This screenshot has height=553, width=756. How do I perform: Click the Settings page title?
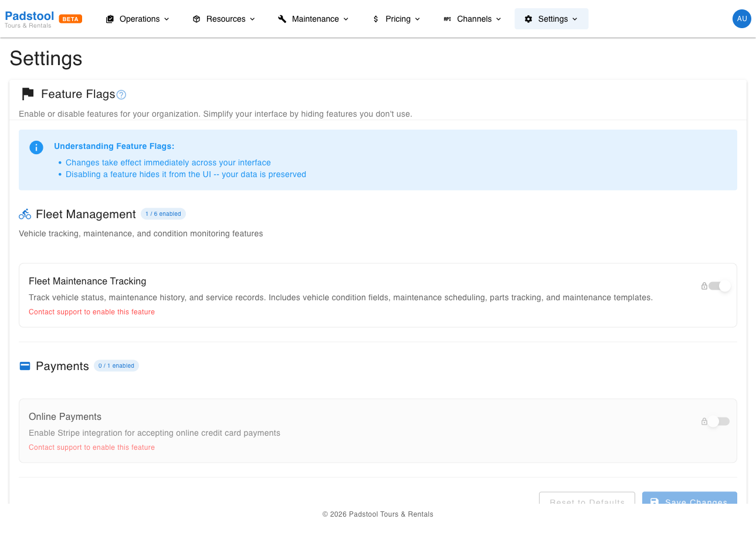46,59
